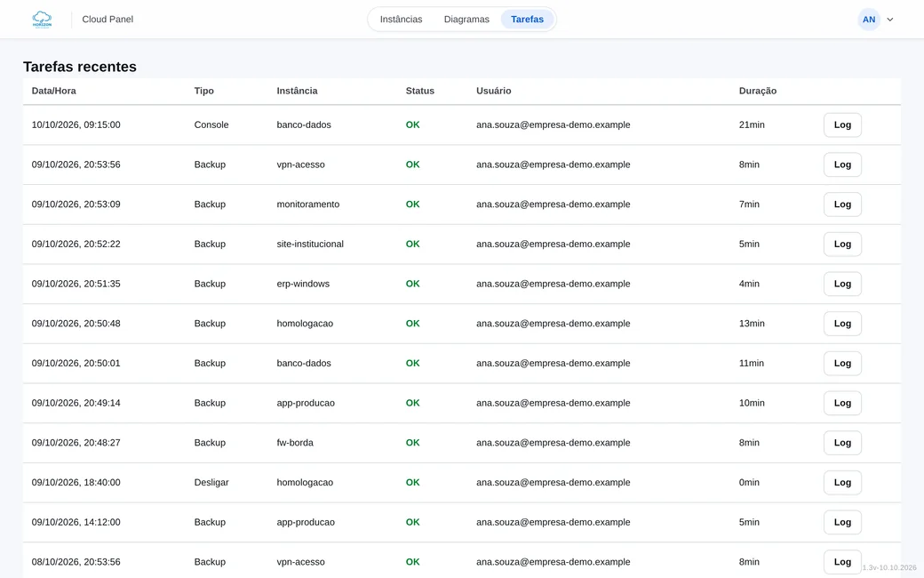This screenshot has width=924, height=578.
Task: Click the Tarefas recentes heading
Action: point(80,67)
